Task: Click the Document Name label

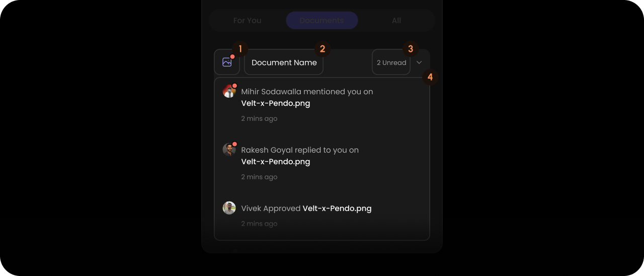Action: pyautogui.click(x=284, y=62)
